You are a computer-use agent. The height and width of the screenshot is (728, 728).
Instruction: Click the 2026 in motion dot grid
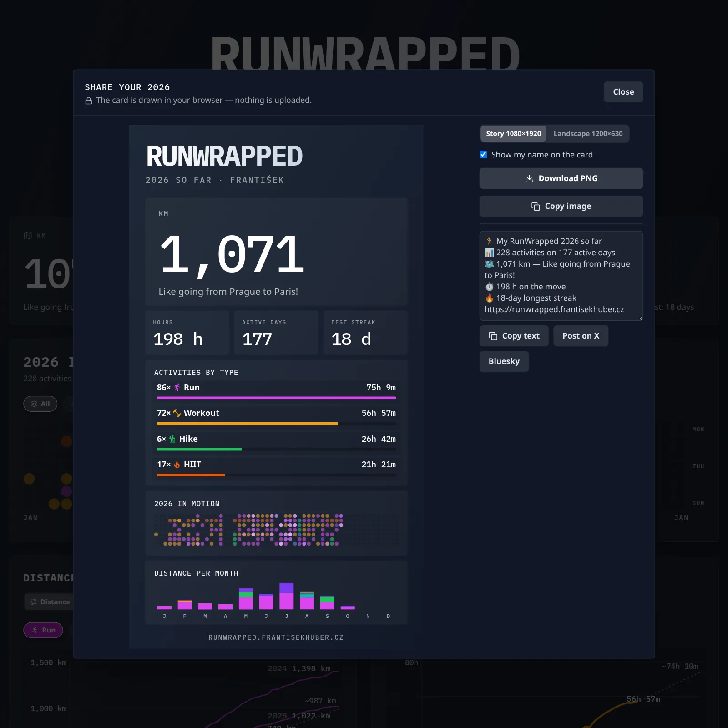(x=276, y=530)
